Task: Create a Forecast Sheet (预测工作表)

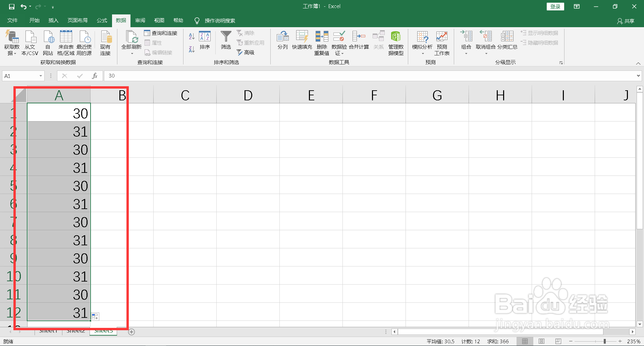Action: 442,43
